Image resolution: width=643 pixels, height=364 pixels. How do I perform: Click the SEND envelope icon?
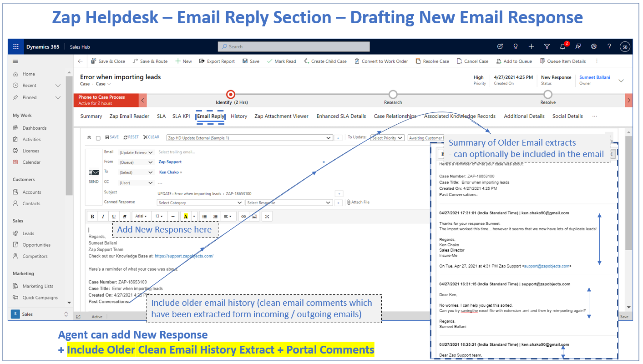94,172
